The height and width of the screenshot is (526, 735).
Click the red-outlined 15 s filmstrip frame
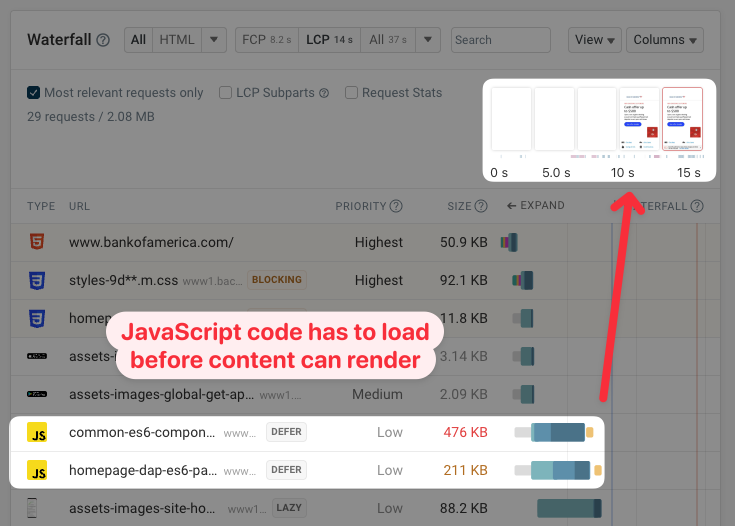click(682, 119)
